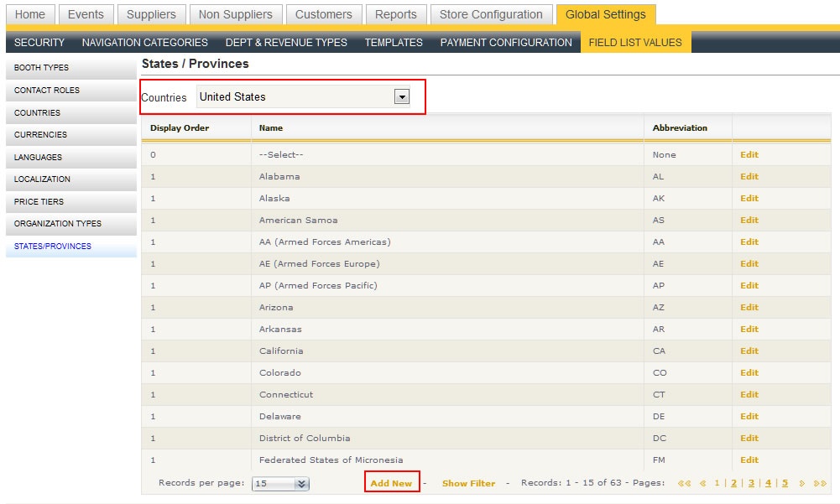
Task: Click Add New link
Action: (391, 483)
